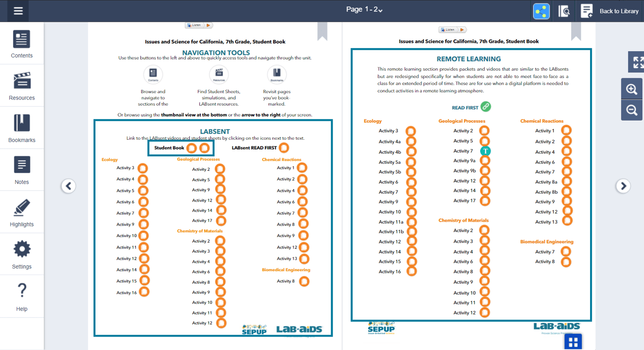644x350 pixels.
Task: Select the Highlights tool
Action: pos(22,213)
